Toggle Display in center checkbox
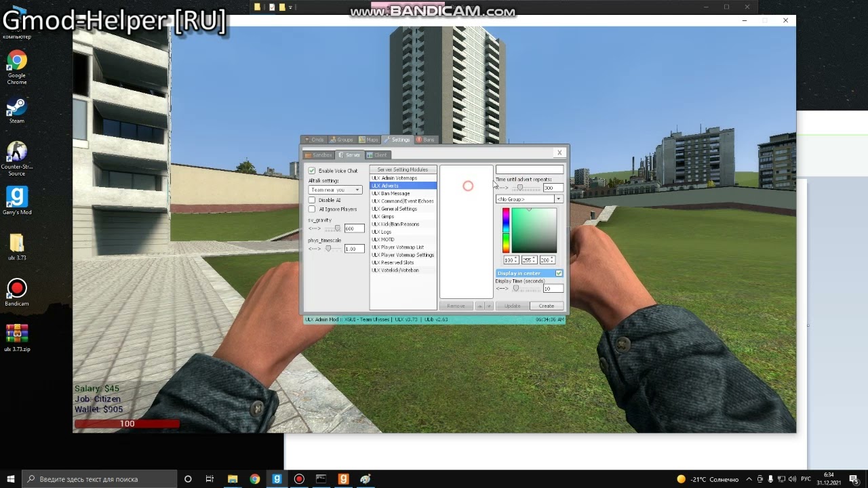Viewport: 868px width, 488px height. point(559,273)
